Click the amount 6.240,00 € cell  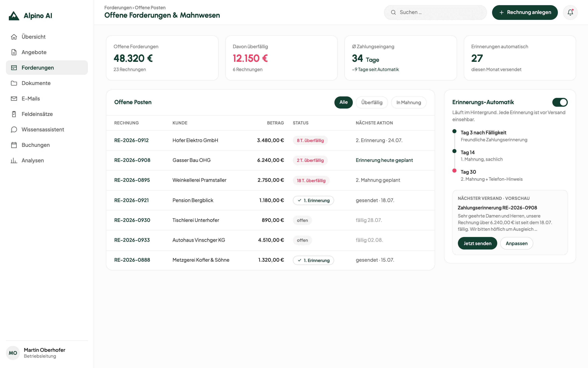[x=270, y=160]
